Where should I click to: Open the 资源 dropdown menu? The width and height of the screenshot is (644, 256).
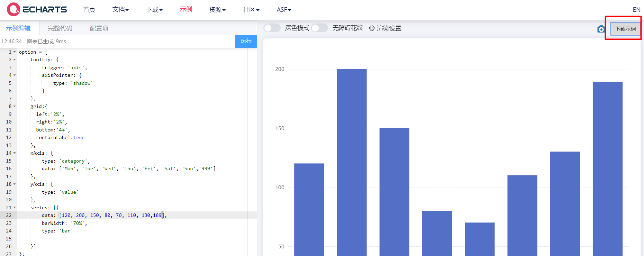(x=217, y=10)
